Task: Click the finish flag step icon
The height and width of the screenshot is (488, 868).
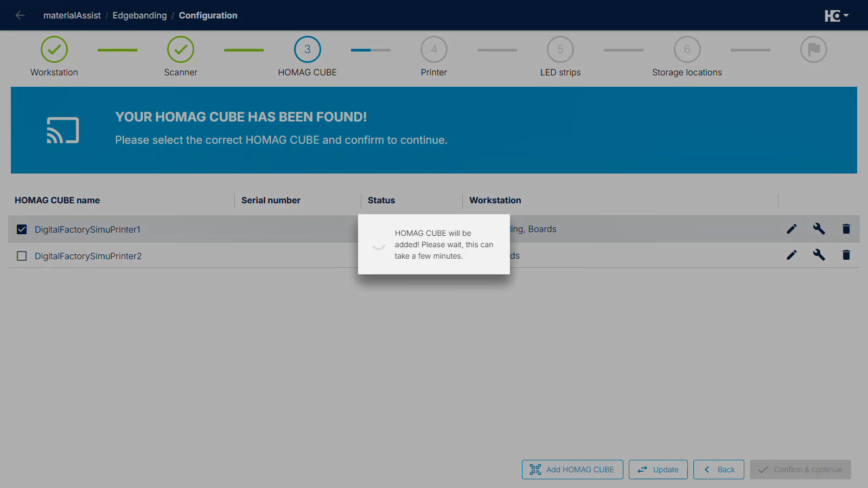Action: [814, 49]
